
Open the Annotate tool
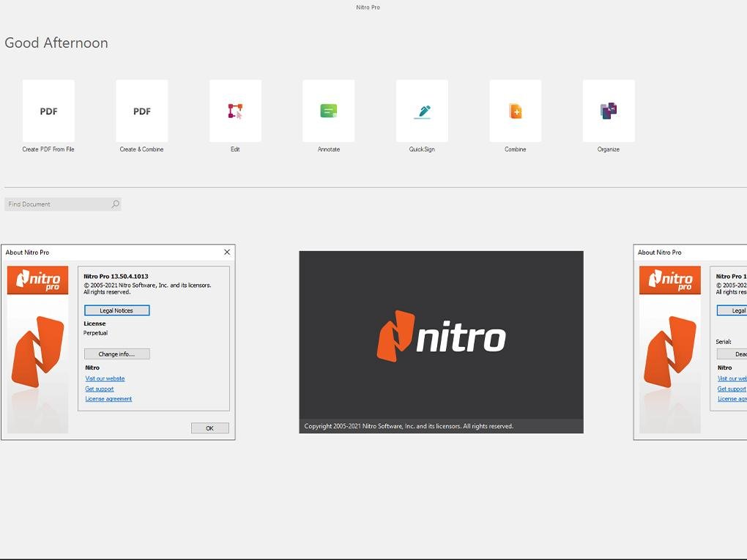(x=328, y=111)
